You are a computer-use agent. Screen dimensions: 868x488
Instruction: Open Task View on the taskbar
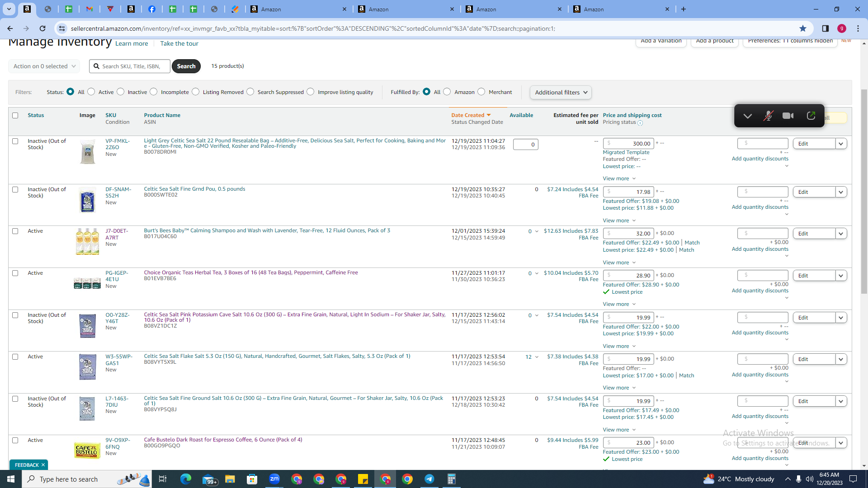[163, 479]
